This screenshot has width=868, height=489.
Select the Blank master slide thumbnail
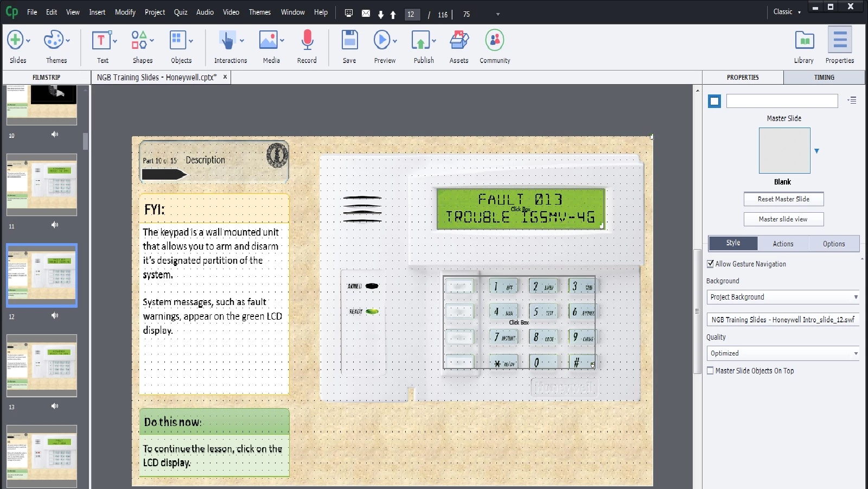point(784,150)
